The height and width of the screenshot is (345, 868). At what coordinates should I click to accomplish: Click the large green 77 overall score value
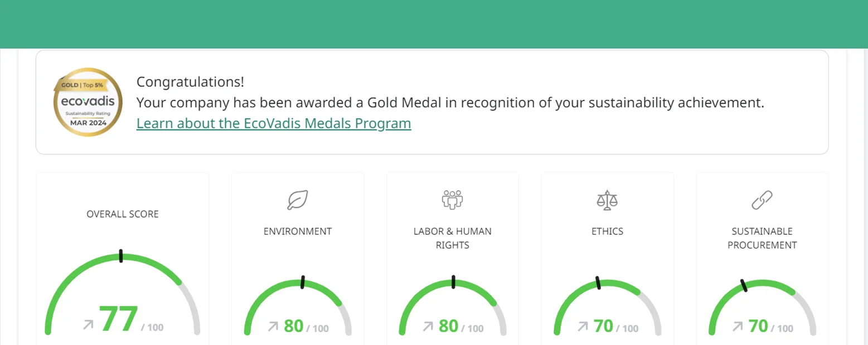[x=118, y=319]
